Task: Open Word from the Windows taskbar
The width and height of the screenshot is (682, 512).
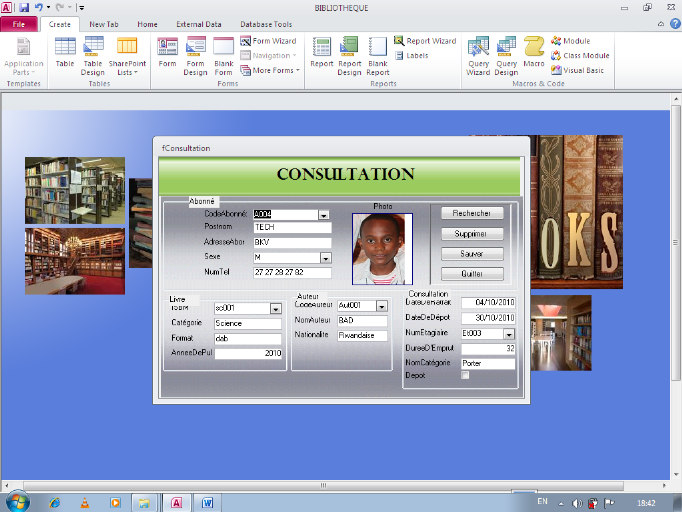Action: click(x=208, y=502)
